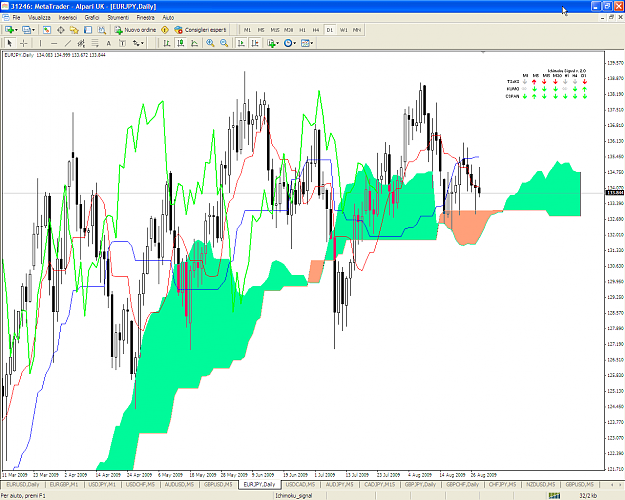This screenshot has height=500, width=625.
Task: Switch chart to candlestick style
Action: click(181, 43)
